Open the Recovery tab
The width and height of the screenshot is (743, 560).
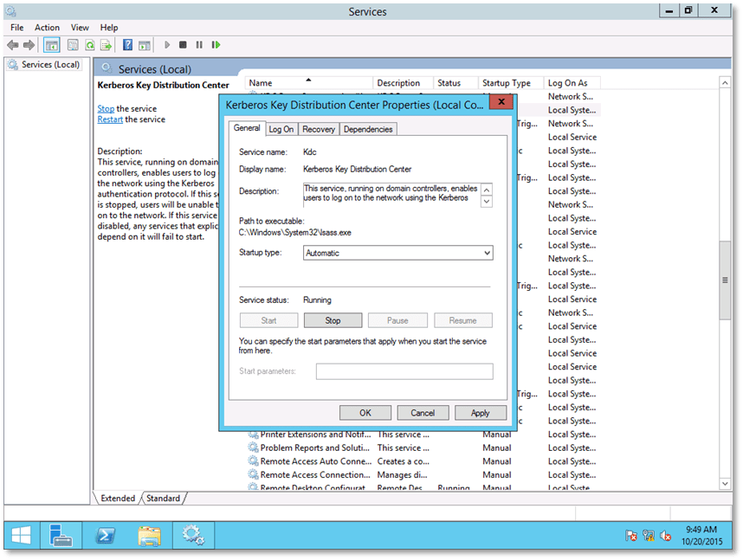pyautogui.click(x=319, y=129)
